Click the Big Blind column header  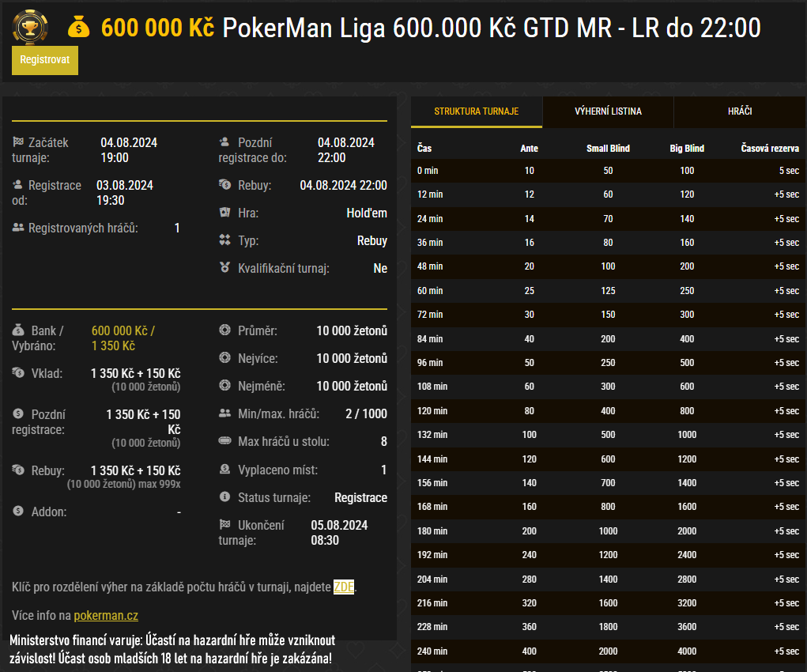click(x=687, y=148)
